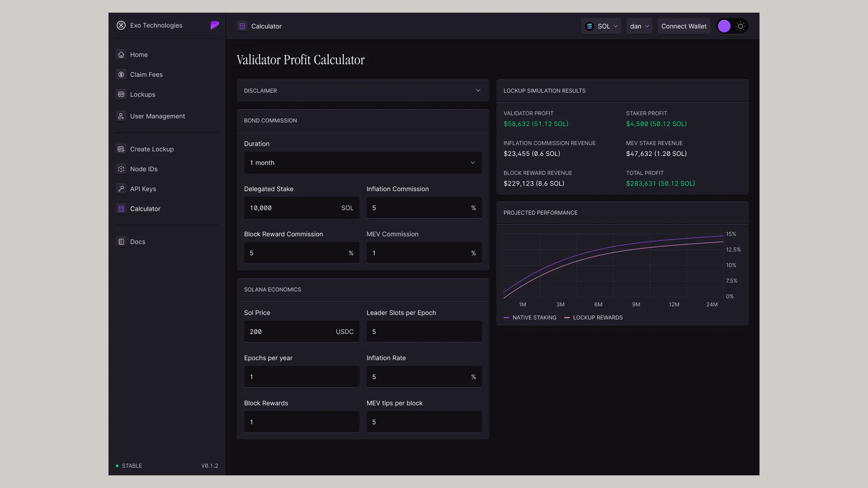The height and width of the screenshot is (488, 868).
Task: Click the calculator icon in top breadcrumb
Action: click(242, 26)
